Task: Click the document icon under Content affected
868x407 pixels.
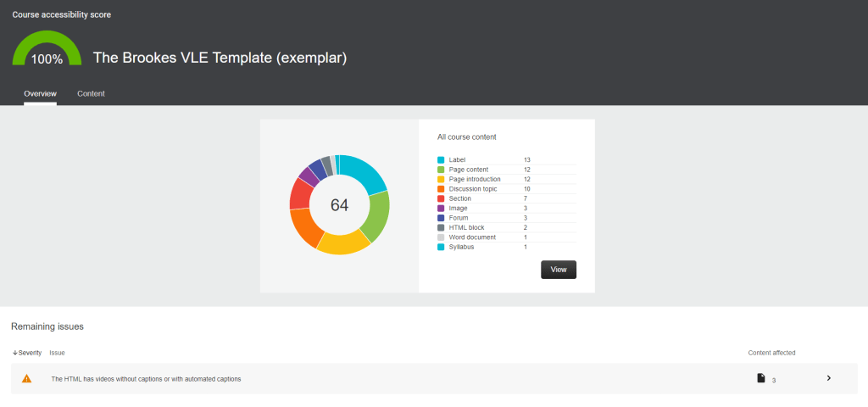Action: tap(760, 378)
